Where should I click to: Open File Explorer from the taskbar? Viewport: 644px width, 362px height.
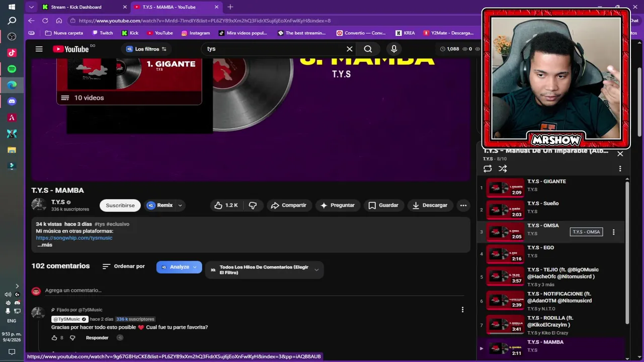[12, 150]
